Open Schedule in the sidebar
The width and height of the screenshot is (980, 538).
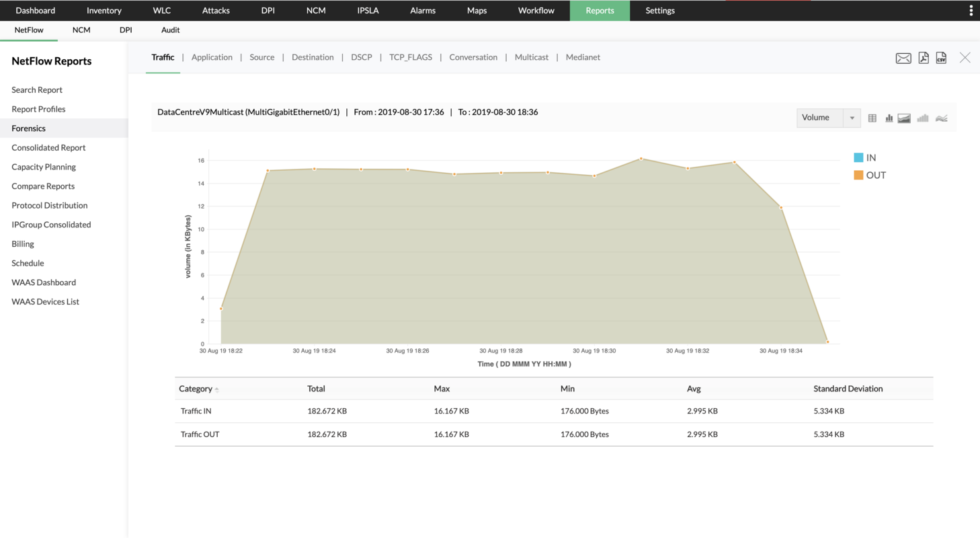28,264
